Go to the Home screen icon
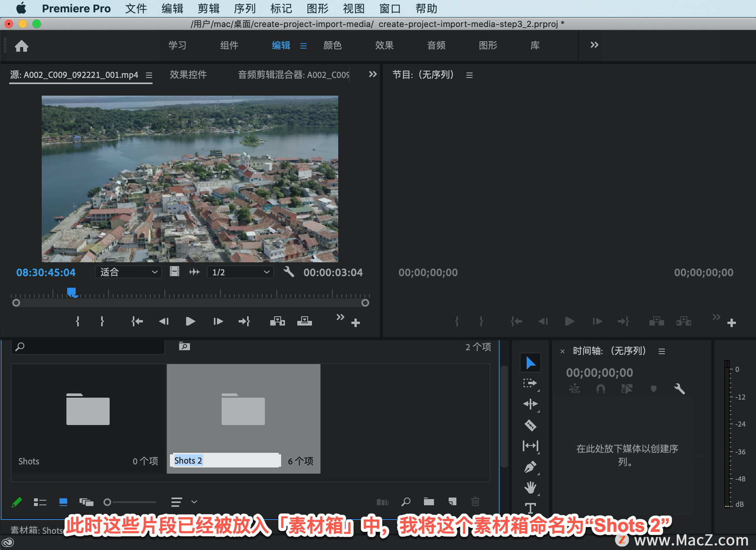 (22, 46)
